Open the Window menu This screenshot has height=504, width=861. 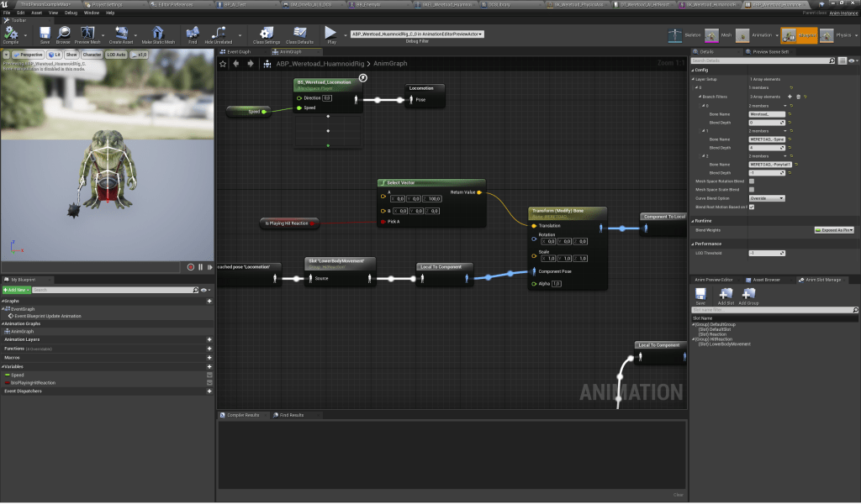point(91,13)
